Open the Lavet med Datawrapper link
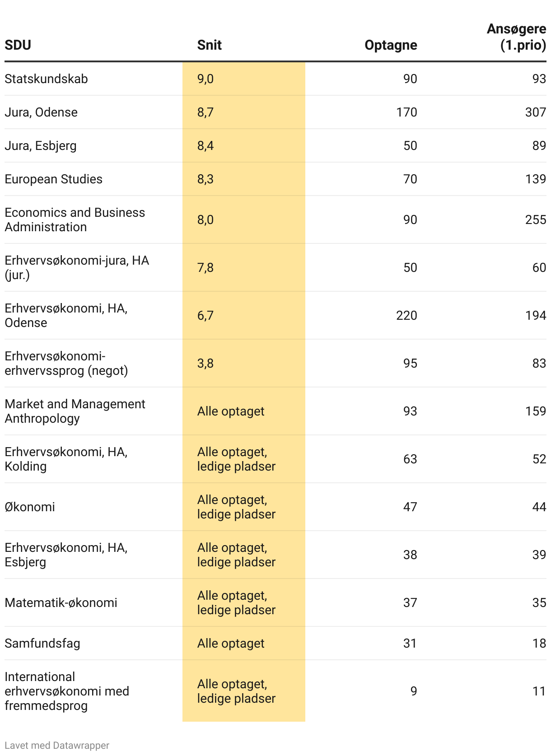This screenshot has height=756, width=551. tap(57, 745)
